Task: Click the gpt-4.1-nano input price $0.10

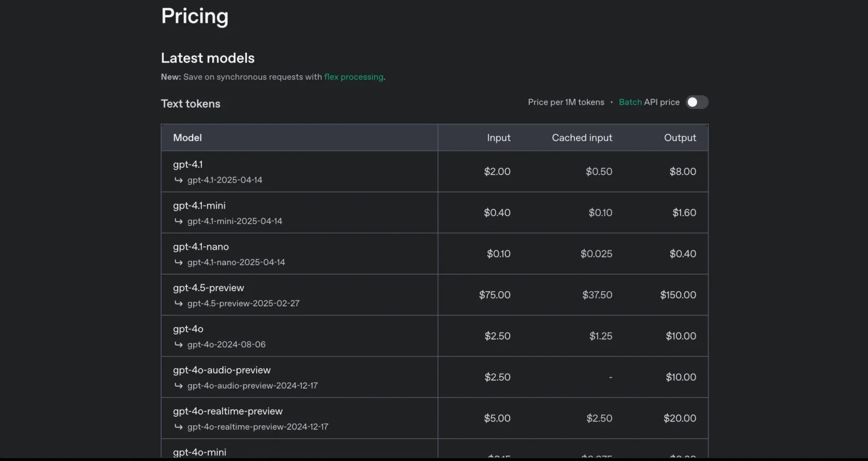Action: click(x=499, y=254)
